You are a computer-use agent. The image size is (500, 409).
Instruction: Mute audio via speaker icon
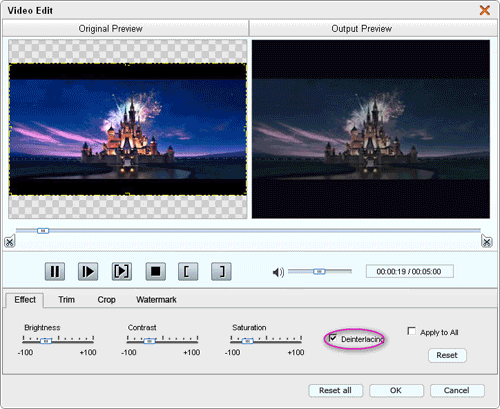(x=278, y=272)
